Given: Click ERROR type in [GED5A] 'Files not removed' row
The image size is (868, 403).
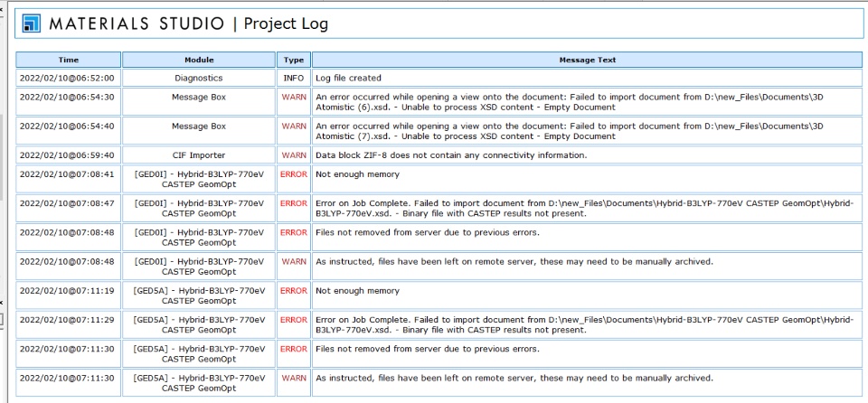Looking at the screenshot, I should coord(293,354).
